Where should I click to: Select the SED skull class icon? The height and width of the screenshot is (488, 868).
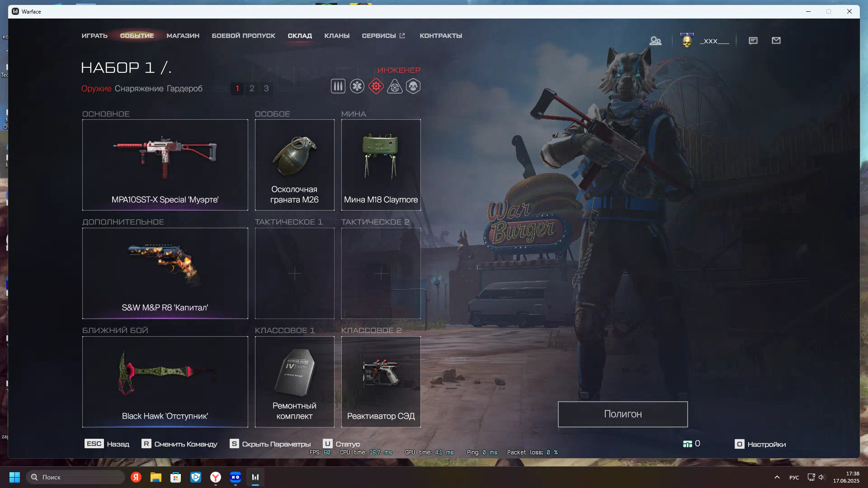coord(413,86)
